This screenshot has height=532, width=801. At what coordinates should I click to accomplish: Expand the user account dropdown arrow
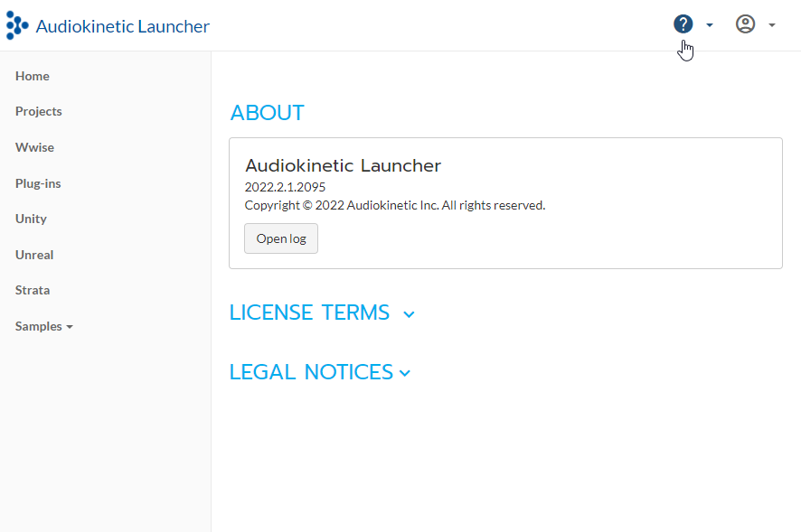pyautogui.click(x=772, y=25)
